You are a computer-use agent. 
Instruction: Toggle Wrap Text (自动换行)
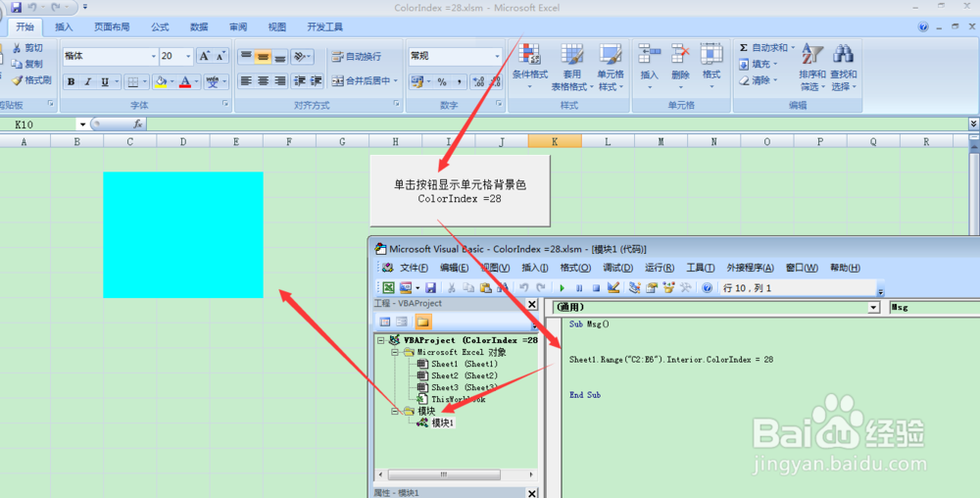(357, 56)
